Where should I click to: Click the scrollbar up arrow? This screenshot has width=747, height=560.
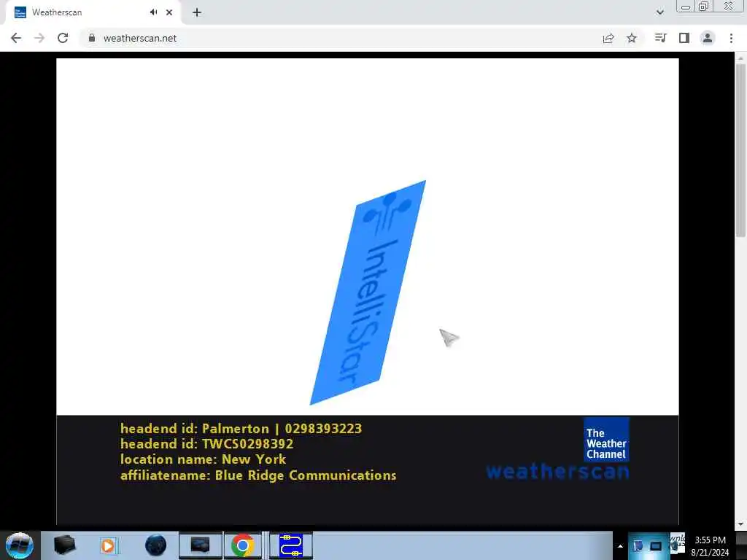point(740,57)
